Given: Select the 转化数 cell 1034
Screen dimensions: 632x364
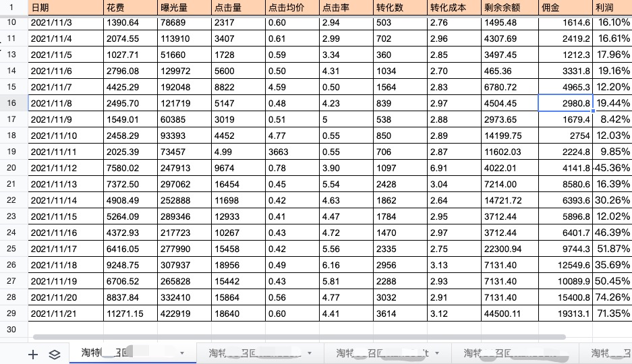Looking at the screenshot, I should [x=401, y=71].
